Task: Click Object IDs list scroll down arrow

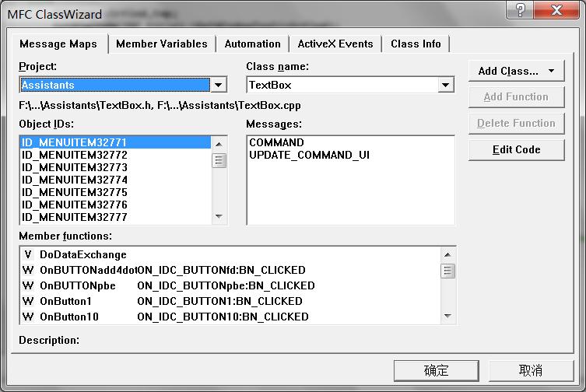Action: pos(219,216)
